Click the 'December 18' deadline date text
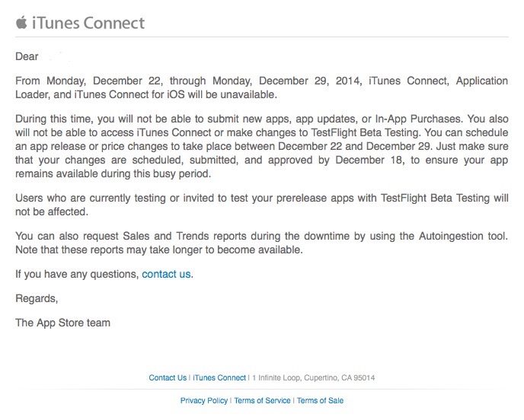 (x=369, y=160)
